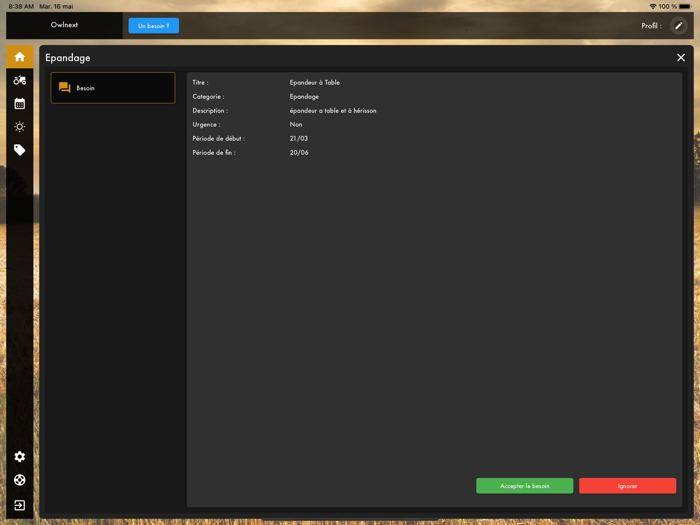Click the 'Période de début :' label

[x=219, y=138]
